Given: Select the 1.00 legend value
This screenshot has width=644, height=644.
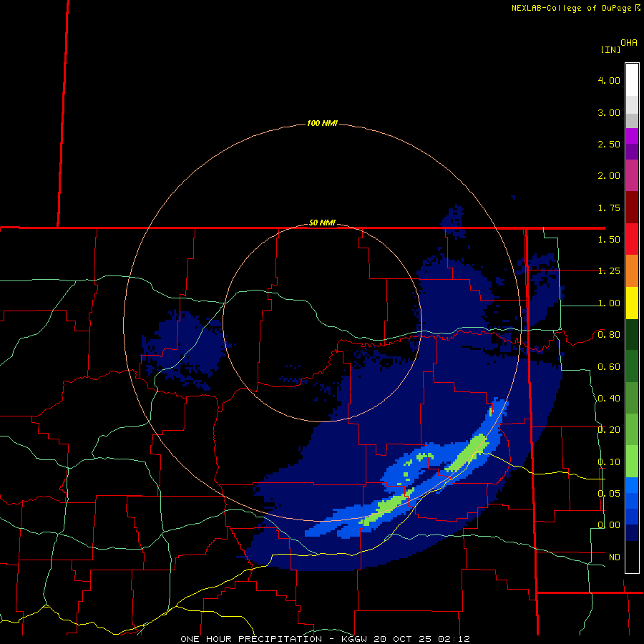Looking at the screenshot, I should (609, 303).
